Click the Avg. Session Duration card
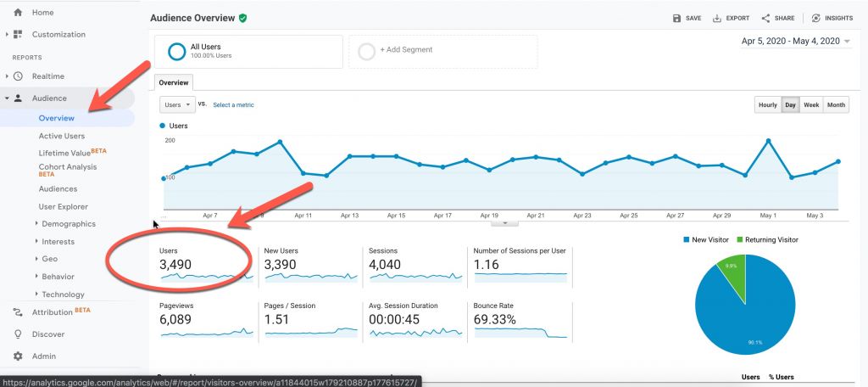This screenshot has width=868, height=387. (x=415, y=321)
